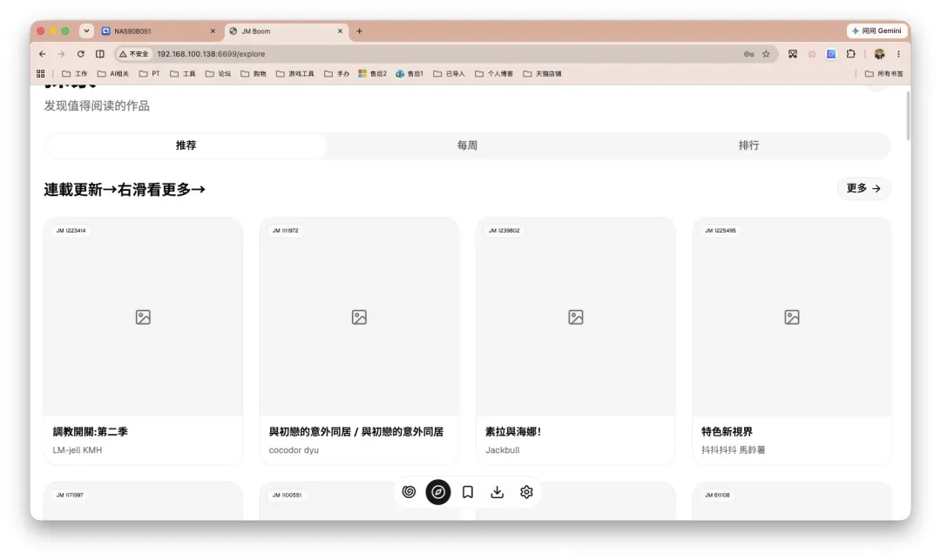
Task: Select the 每周 tab
Action: click(x=467, y=145)
